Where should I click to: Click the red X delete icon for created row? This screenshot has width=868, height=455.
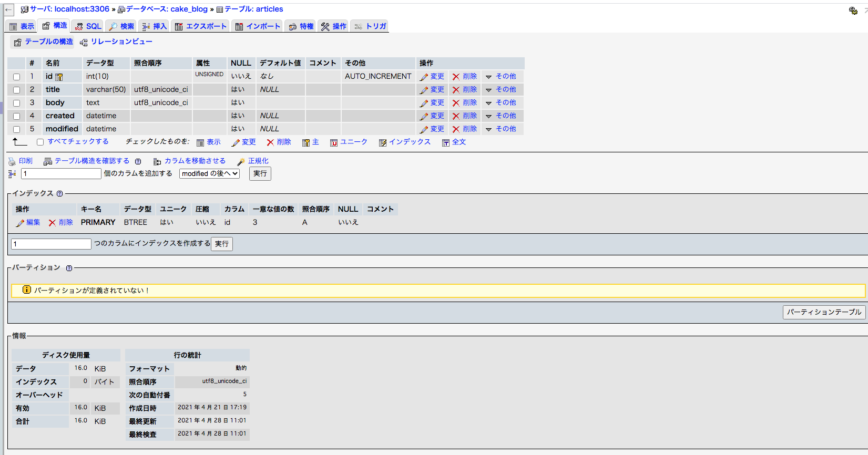tap(456, 116)
